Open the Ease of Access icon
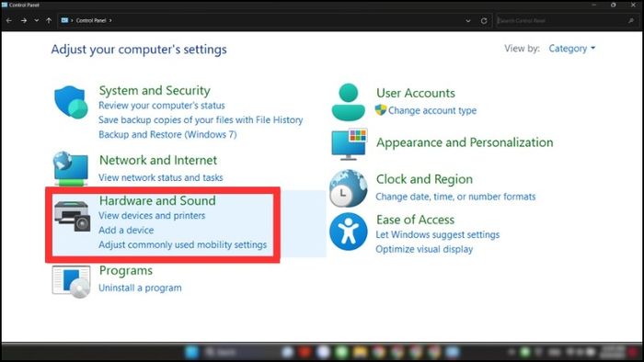Image resolution: width=644 pixels, height=362 pixels. 349,232
